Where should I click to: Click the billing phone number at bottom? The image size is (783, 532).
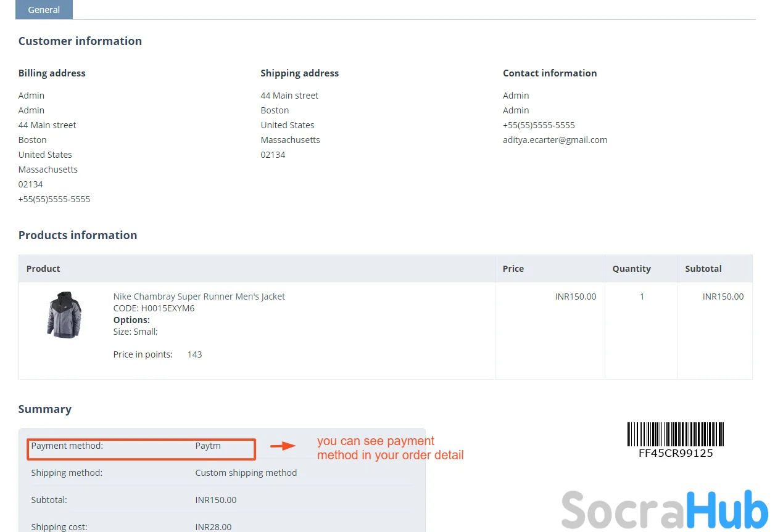54,199
